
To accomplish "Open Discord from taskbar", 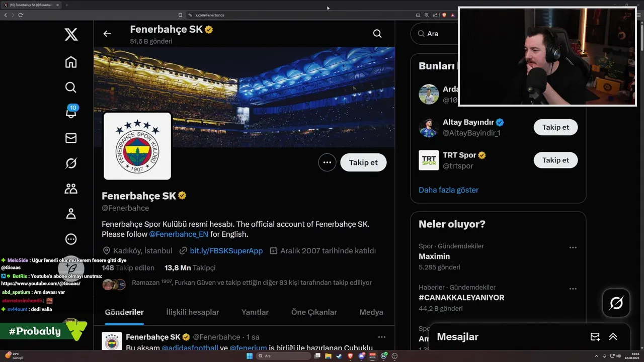I will tap(362, 356).
